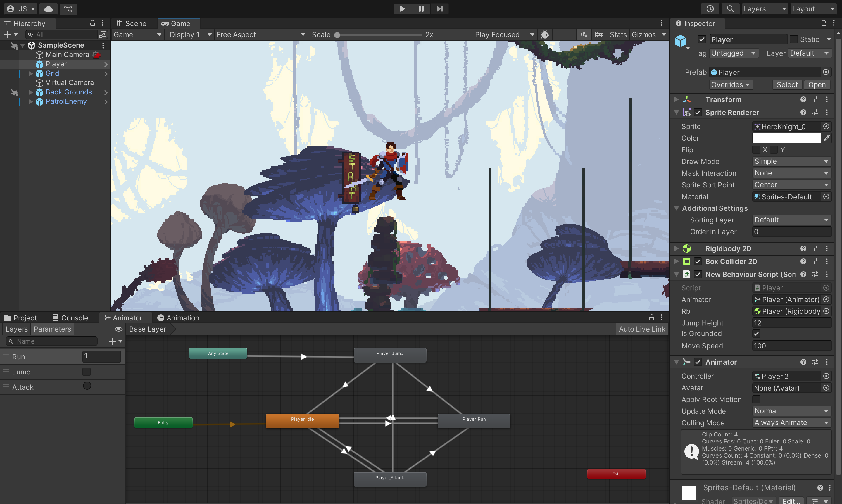Click the global search magnifier icon
The width and height of the screenshot is (842, 504).
(x=730, y=9)
